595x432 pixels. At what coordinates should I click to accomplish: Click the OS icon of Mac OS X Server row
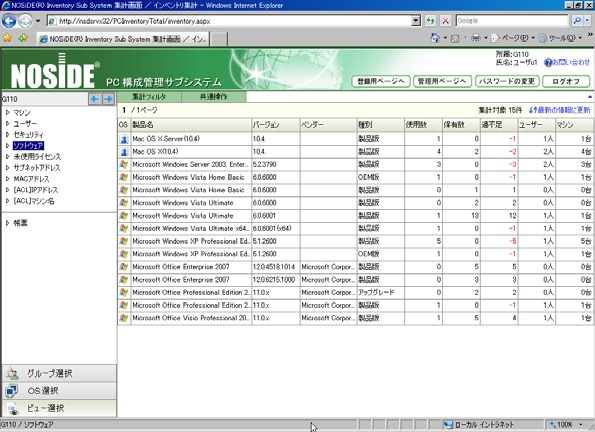124,139
